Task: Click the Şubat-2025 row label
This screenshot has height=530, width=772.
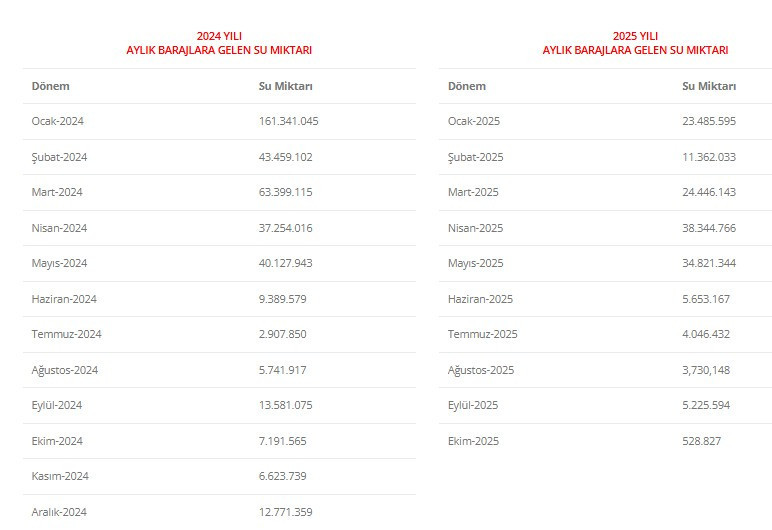Action: coord(475,157)
